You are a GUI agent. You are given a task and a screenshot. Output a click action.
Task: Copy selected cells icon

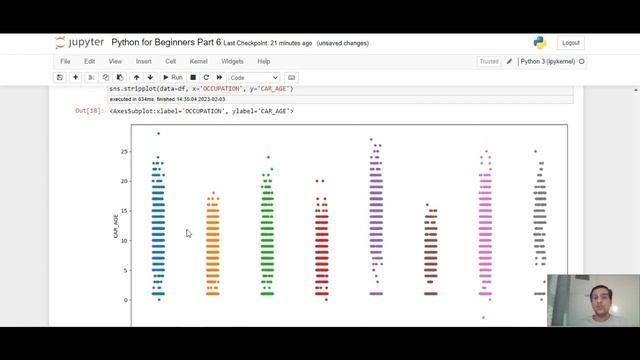pos(106,78)
